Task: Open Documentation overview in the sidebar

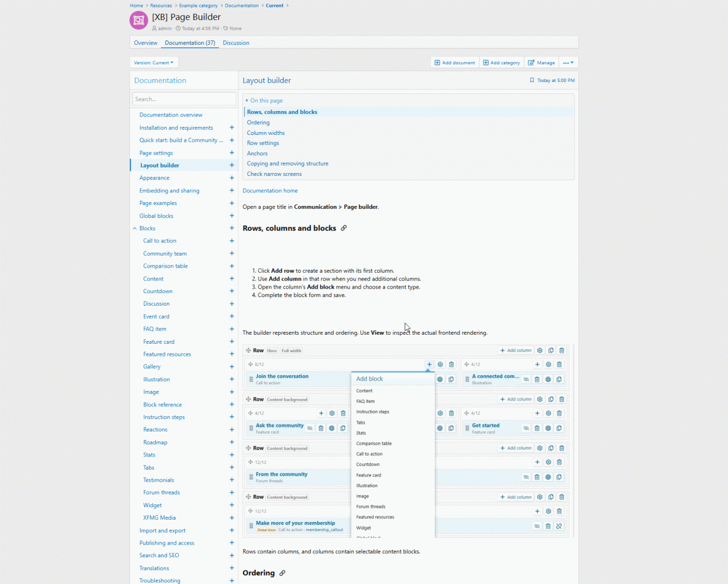Action: 171,115
